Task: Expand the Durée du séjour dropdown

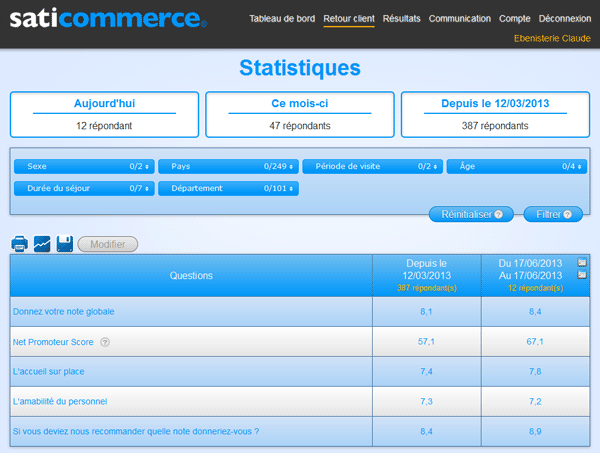Action: pos(83,188)
